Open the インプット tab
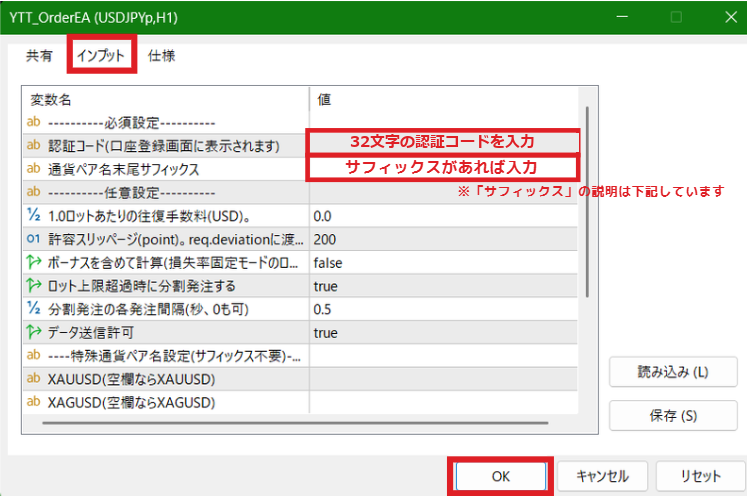This screenshot has width=747, height=496. (101, 56)
